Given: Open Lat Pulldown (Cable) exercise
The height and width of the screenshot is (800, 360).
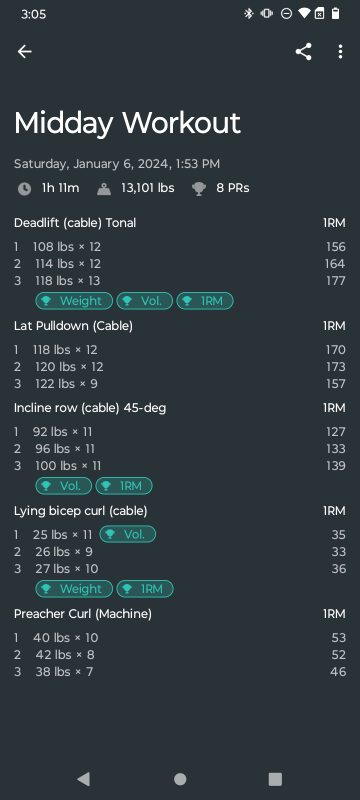Looking at the screenshot, I should [73, 326].
